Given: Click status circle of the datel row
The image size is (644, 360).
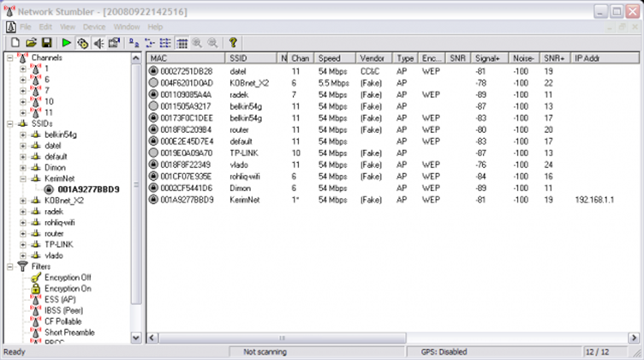Looking at the screenshot, I should click(x=153, y=71).
